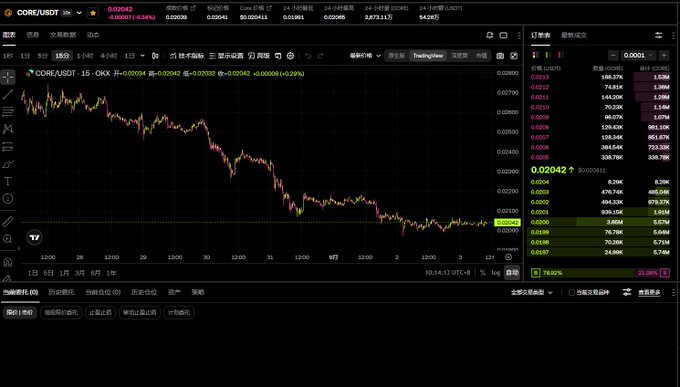This screenshot has height=387, width=680.
Task: Toggle percentage scale on chart
Action: point(483,273)
